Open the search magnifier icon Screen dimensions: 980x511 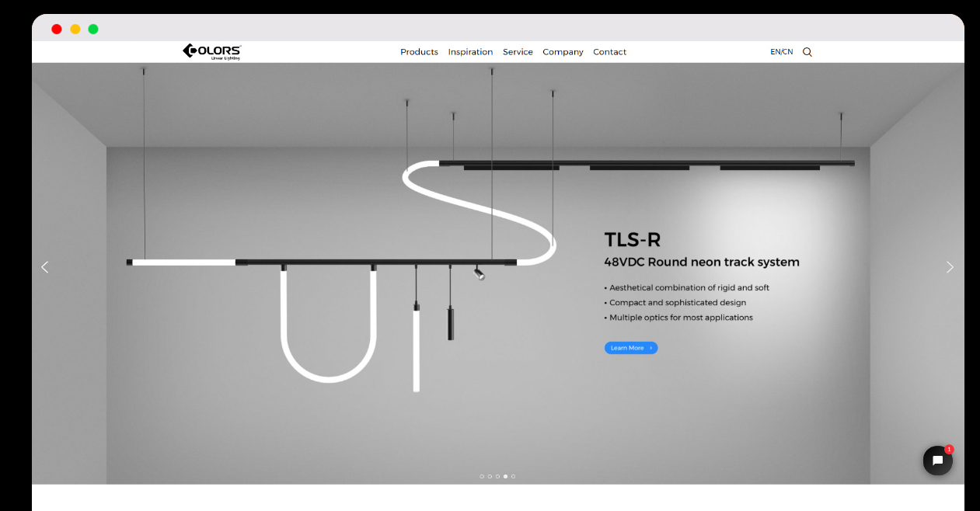(x=807, y=52)
